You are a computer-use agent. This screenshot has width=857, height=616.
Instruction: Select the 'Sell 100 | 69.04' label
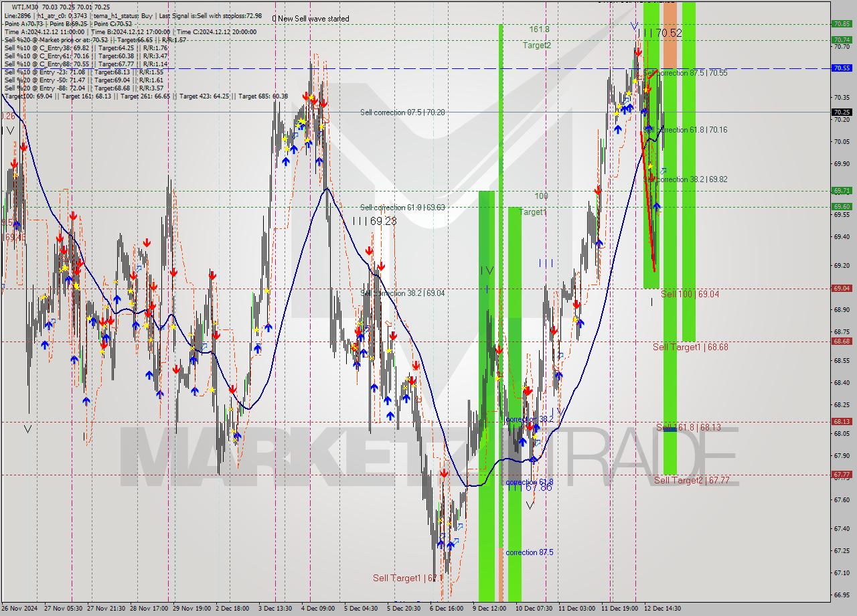pos(690,294)
